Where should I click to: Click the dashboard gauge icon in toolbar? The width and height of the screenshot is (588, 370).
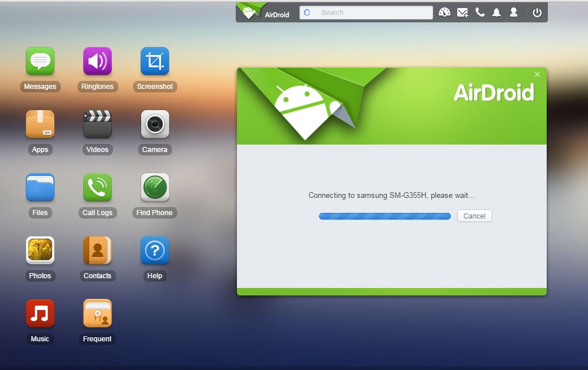(445, 13)
